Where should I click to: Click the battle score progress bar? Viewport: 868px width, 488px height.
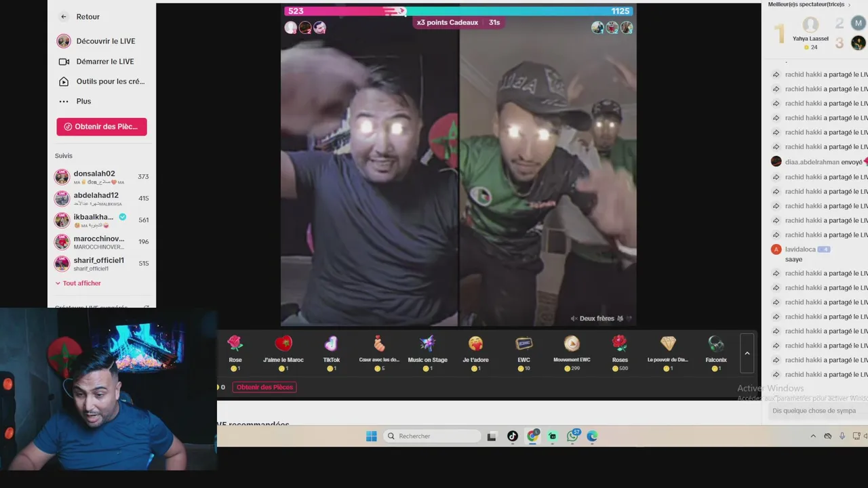(x=458, y=11)
